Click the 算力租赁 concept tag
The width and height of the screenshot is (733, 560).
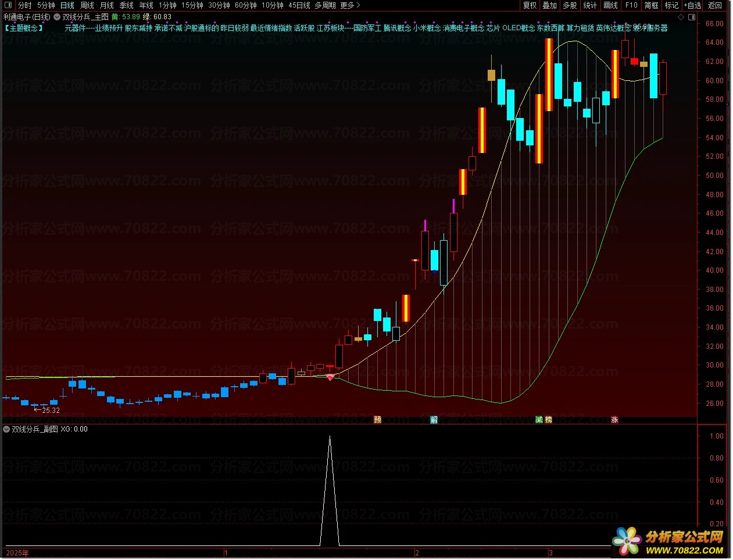[580, 28]
